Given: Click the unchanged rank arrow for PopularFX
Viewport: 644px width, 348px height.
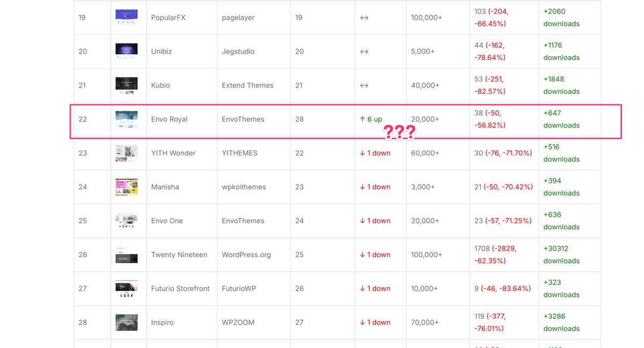Looking at the screenshot, I should [364, 18].
